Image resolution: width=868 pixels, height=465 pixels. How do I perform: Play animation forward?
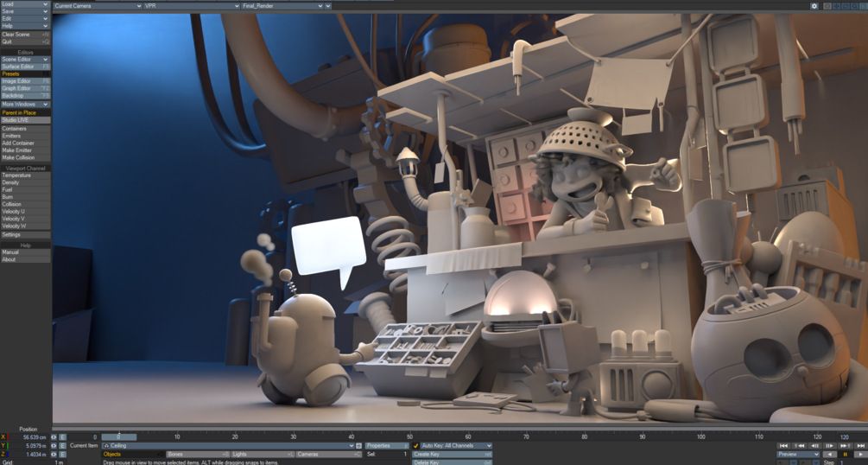[x=861, y=455]
